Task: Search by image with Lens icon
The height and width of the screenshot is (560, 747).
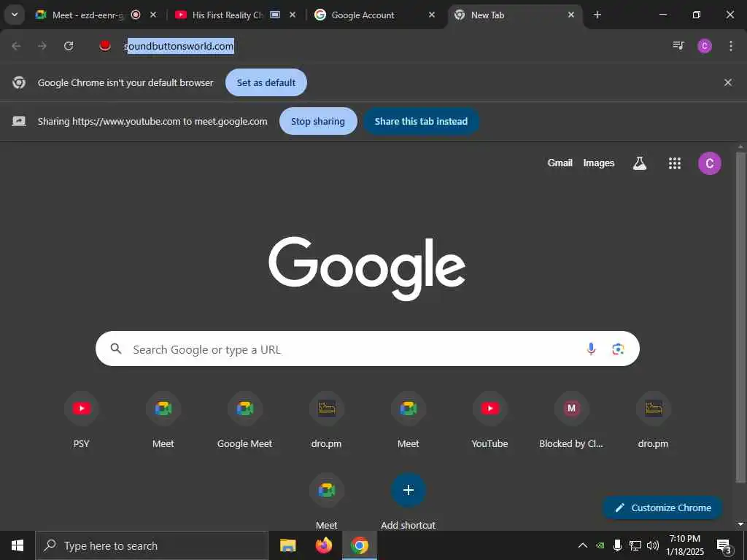Action: point(618,349)
